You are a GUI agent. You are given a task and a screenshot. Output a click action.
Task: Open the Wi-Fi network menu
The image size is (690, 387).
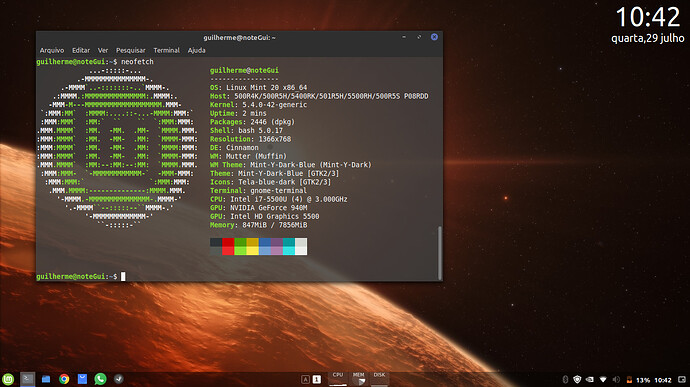603,380
